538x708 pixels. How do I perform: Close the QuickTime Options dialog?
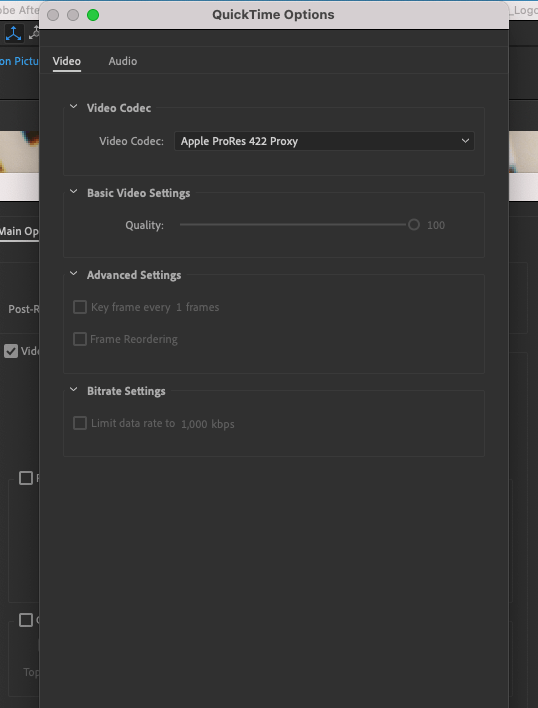pyautogui.click(x=53, y=15)
